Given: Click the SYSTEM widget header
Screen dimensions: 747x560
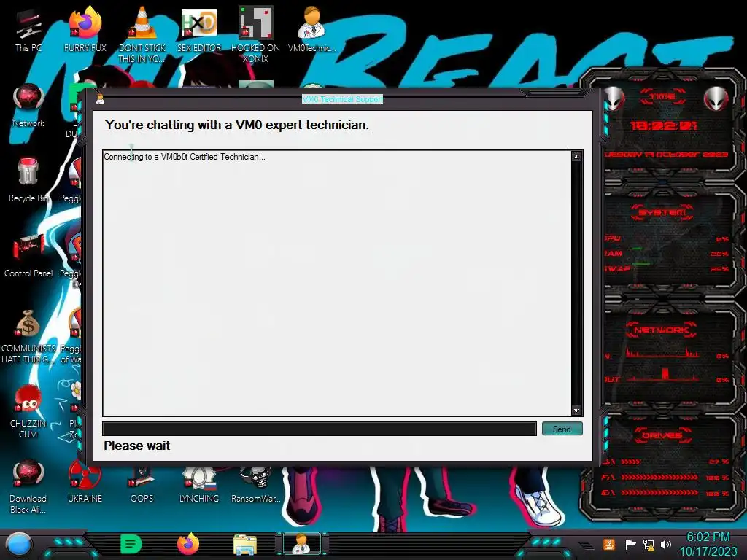Looking at the screenshot, I should coord(662,212).
